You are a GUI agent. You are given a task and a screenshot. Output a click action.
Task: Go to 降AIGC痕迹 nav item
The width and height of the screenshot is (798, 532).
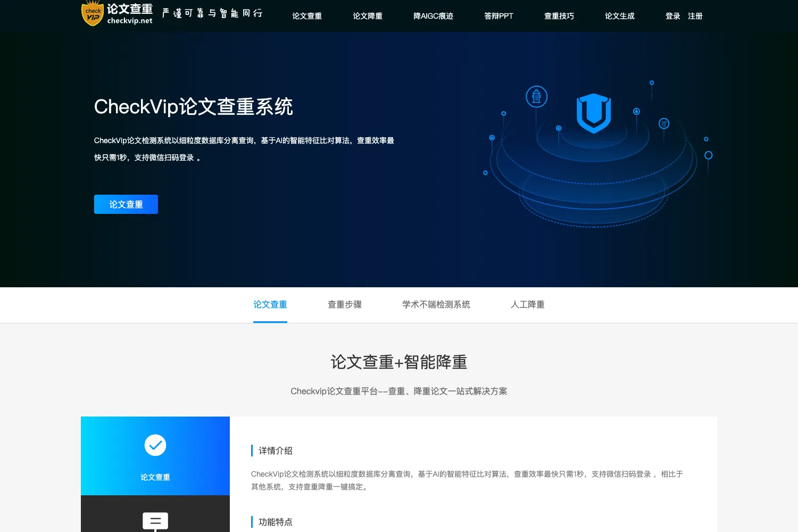(x=434, y=16)
